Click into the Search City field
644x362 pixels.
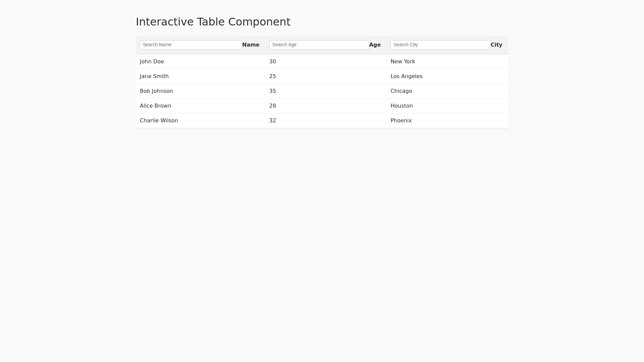440,45
